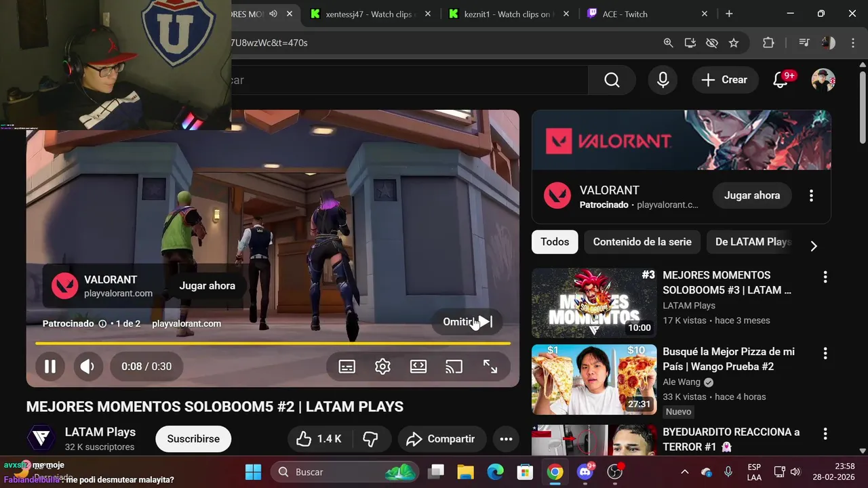This screenshot has height=488, width=868.
Task: Open ESP LAA keyboard language switcher
Action: (754, 472)
